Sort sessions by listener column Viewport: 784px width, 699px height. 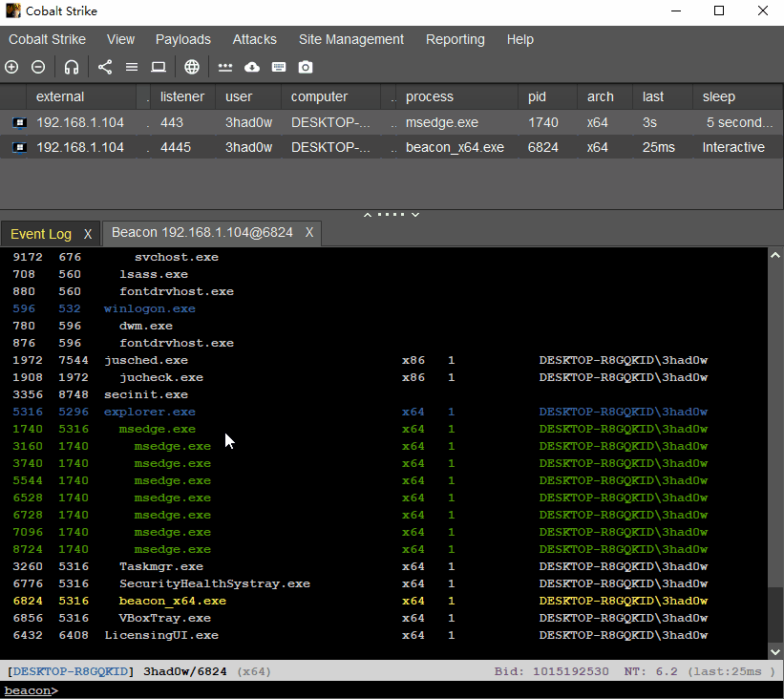[182, 96]
